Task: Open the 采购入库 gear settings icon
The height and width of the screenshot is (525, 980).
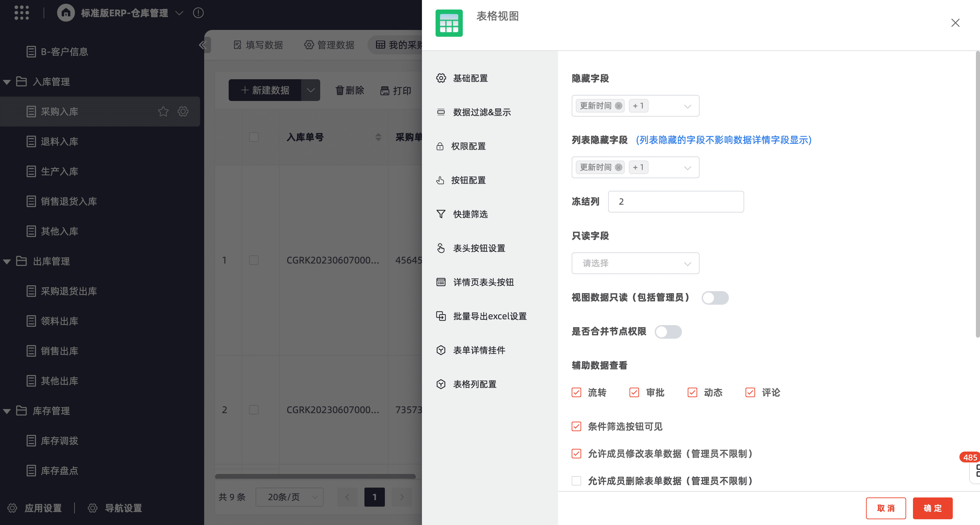Action: 183,112
